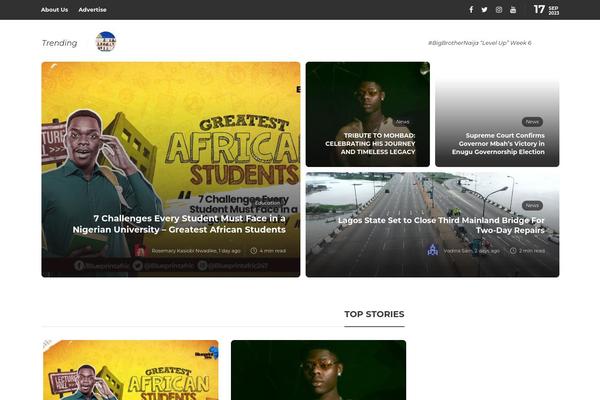600x400 pixels.
Task: Open Supreme Court Confirms Governor Mbah's Victory headline
Action: tap(498, 144)
